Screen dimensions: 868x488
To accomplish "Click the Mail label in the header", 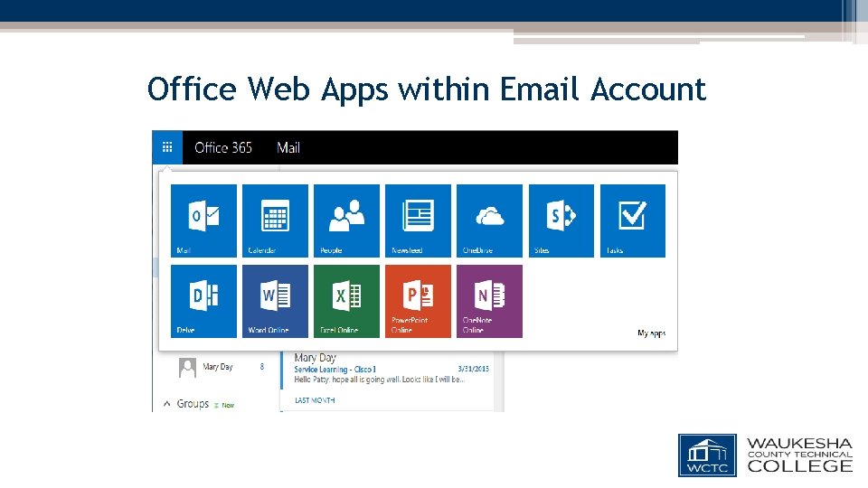I will point(288,147).
